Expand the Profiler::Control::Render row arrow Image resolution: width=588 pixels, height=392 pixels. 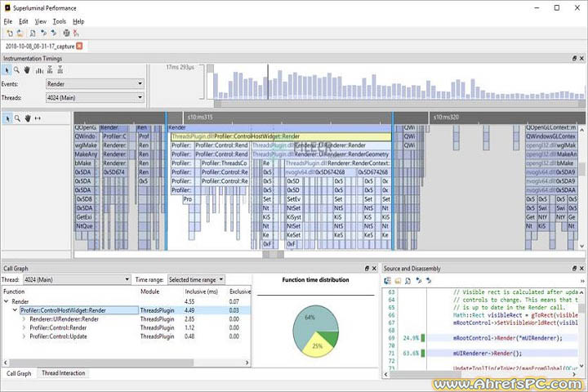pos(24,327)
